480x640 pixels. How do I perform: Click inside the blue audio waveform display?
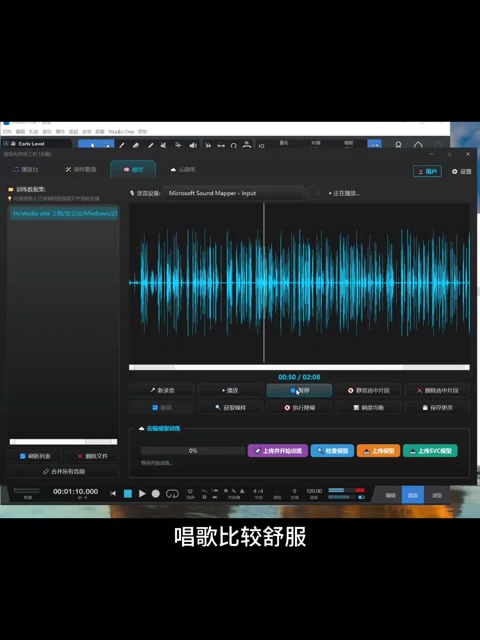(299, 282)
